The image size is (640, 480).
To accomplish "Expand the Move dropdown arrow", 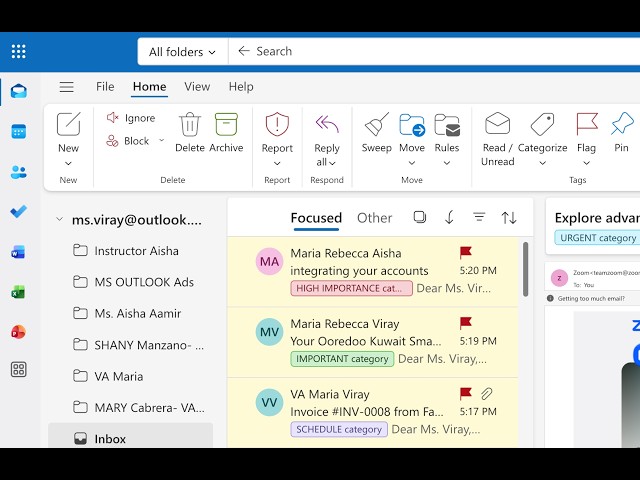I will [x=412, y=163].
